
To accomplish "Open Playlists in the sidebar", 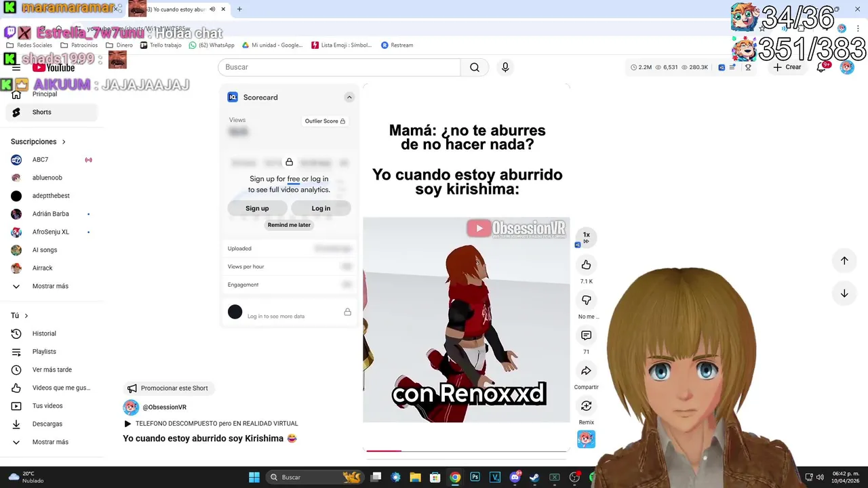I will coord(51,352).
